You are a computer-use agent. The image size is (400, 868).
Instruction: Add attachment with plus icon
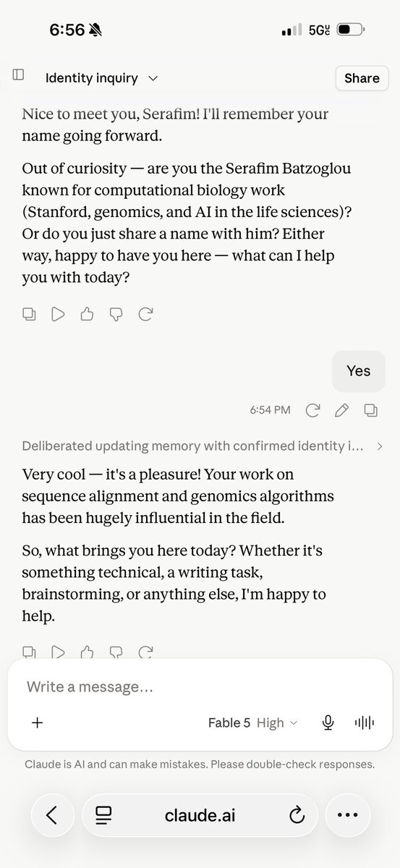point(38,723)
